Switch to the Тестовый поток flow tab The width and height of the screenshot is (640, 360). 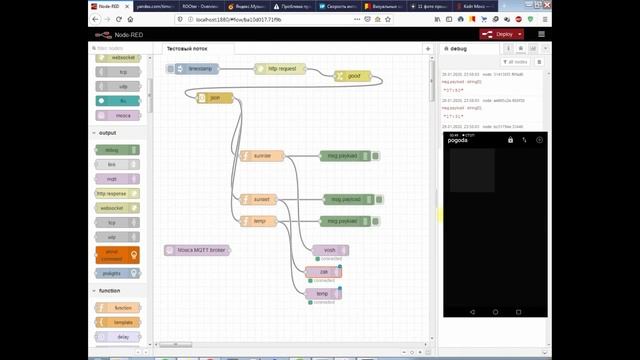click(198, 49)
